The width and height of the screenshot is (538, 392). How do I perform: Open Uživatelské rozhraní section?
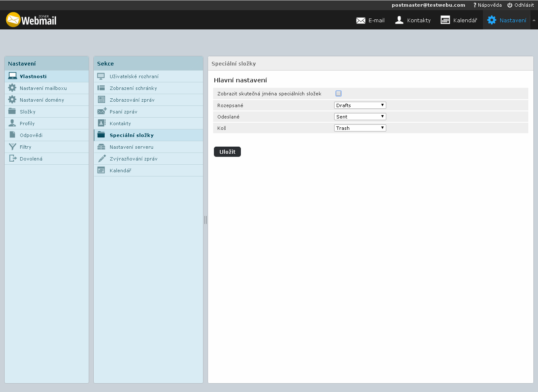(134, 76)
